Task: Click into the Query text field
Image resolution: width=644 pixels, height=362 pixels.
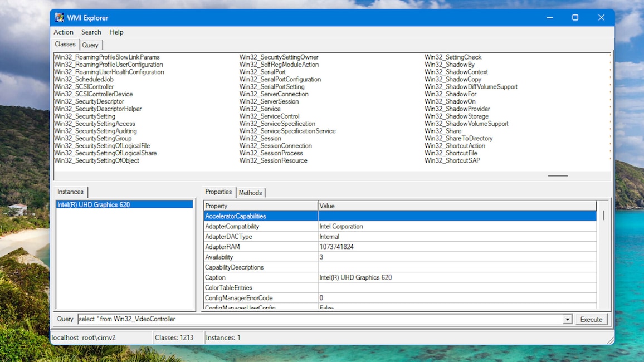Action: tap(320, 319)
